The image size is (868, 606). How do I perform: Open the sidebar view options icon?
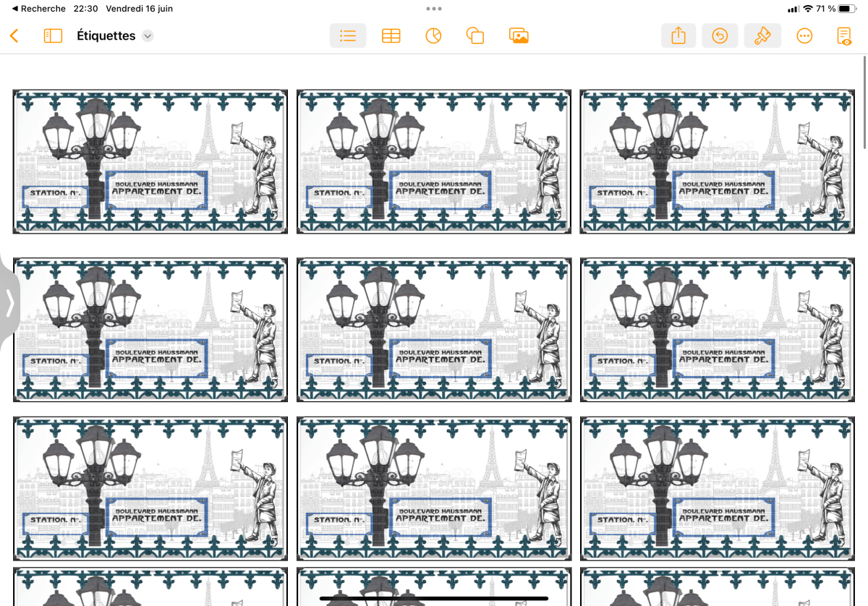tap(53, 36)
